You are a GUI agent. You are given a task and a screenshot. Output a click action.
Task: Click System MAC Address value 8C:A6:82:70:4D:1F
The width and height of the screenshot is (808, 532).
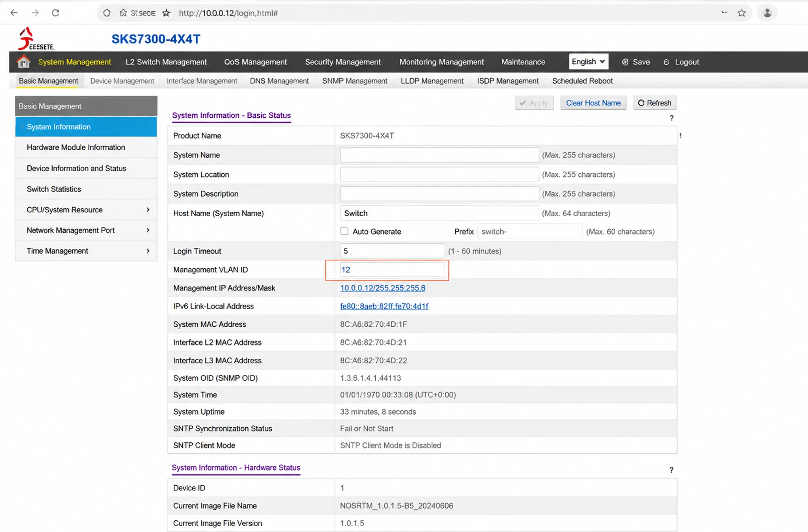(x=373, y=324)
